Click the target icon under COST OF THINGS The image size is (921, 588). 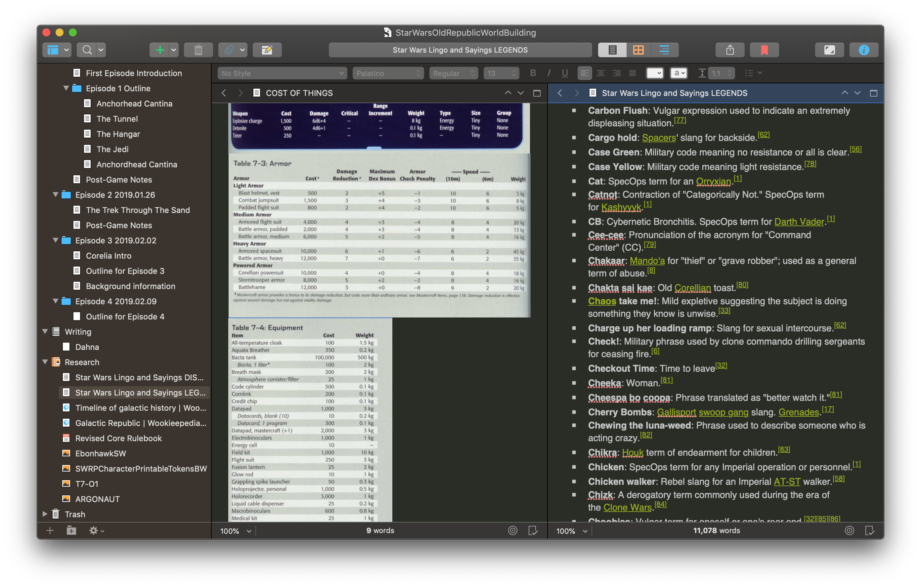pos(512,530)
